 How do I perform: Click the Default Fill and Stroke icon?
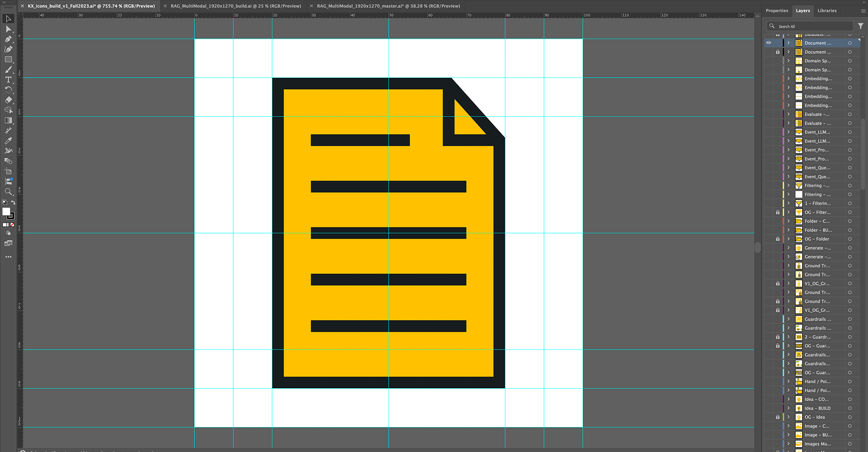tap(5, 202)
